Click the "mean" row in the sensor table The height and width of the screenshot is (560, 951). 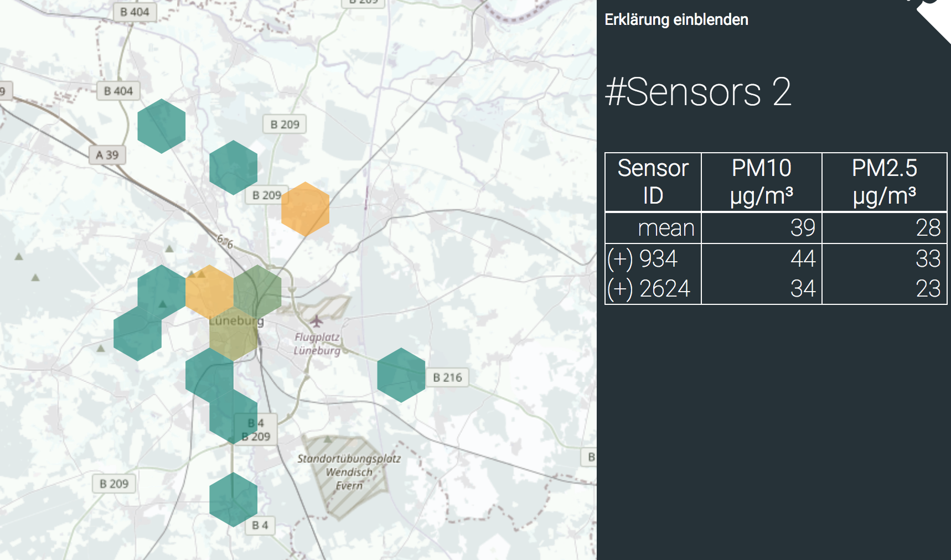pyautogui.click(x=776, y=228)
